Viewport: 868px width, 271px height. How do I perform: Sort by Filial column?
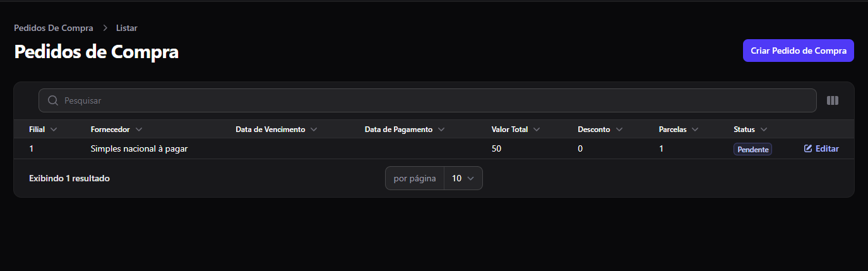(x=43, y=129)
